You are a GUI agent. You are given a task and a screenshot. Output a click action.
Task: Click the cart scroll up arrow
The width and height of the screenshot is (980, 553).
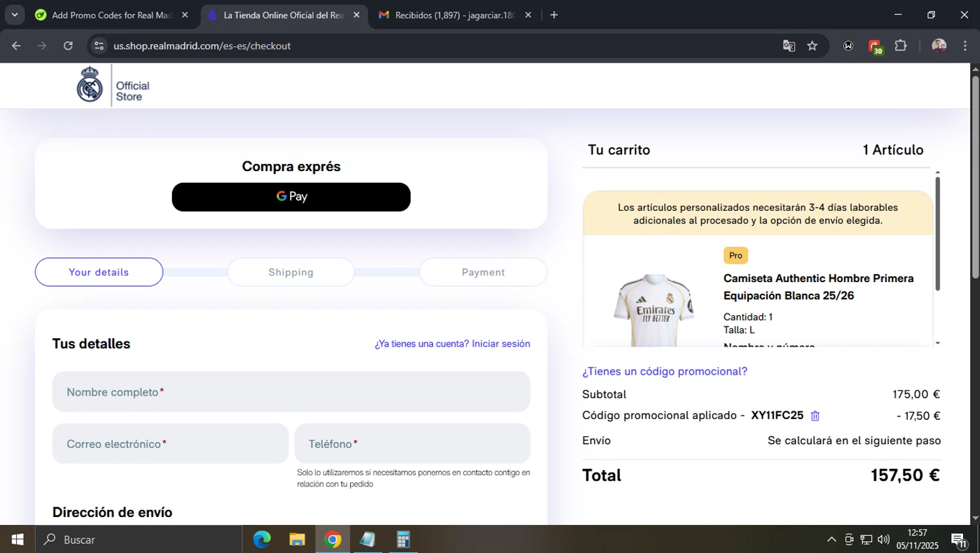pos(938,172)
